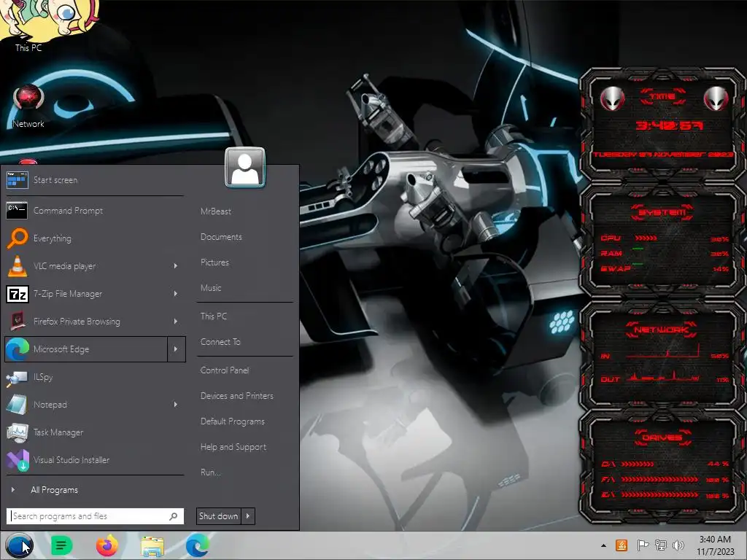Image resolution: width=747 pixels, height=560 pixels.
Task: Click the network tray icon
Action: click(x=661, y=545)
